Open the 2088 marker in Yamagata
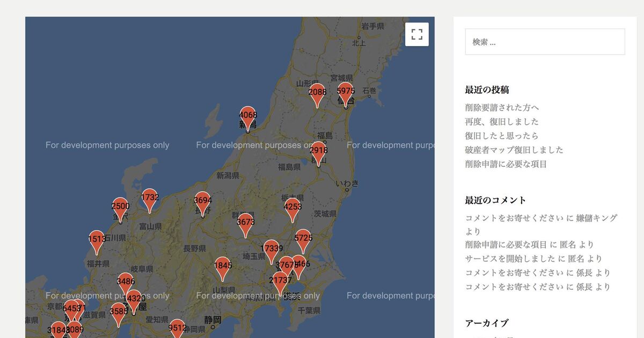 317,94
